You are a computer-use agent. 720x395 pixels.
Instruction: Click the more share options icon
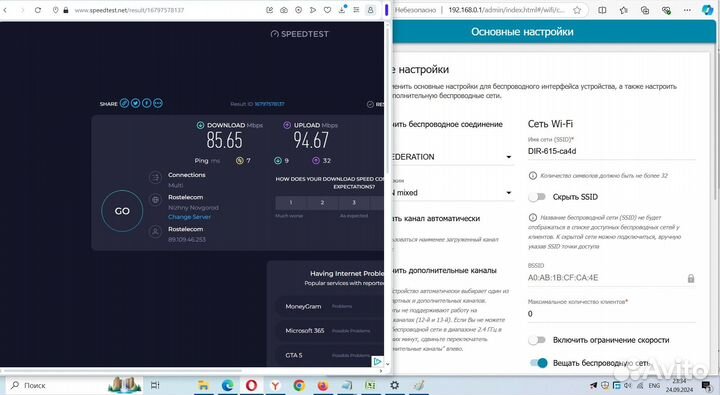tap(158, 103)
